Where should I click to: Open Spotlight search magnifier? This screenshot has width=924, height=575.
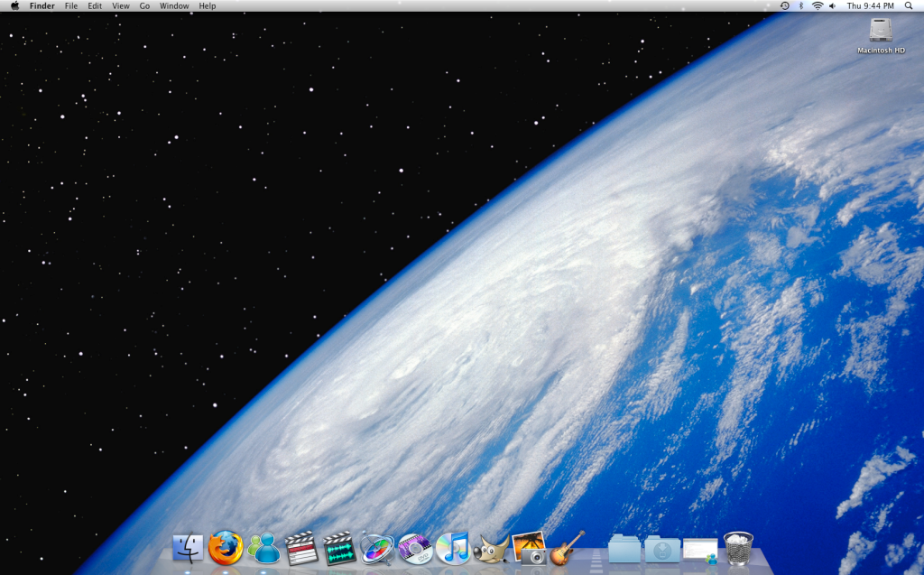tap(909, 6)
